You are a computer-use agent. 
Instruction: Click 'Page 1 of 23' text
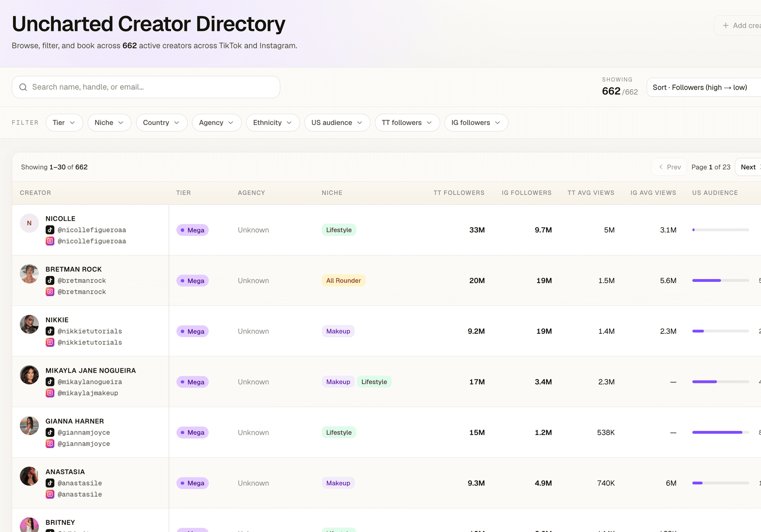pyautogui.click(x=711, y=167)
